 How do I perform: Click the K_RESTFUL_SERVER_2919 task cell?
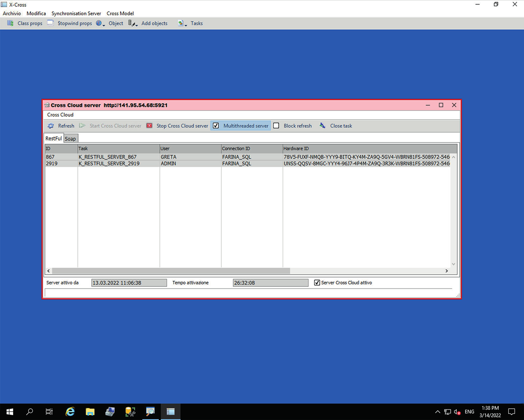(119, 164)
